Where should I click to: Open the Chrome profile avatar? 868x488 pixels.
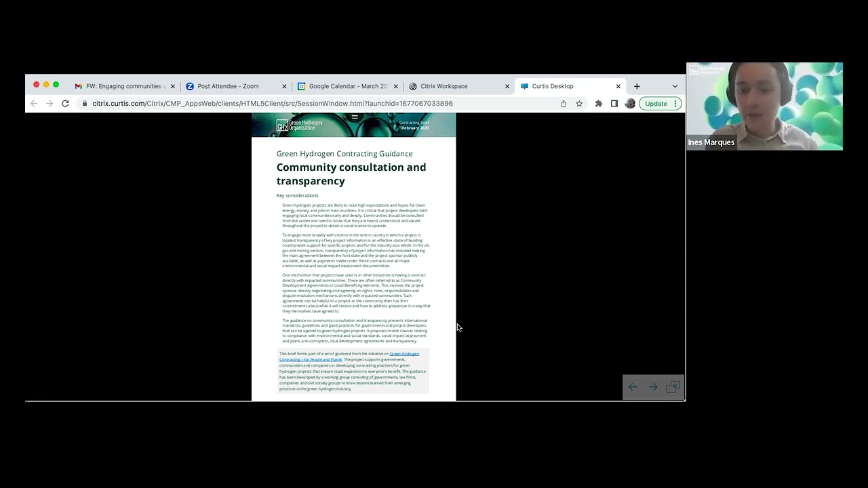click(630, 104)
